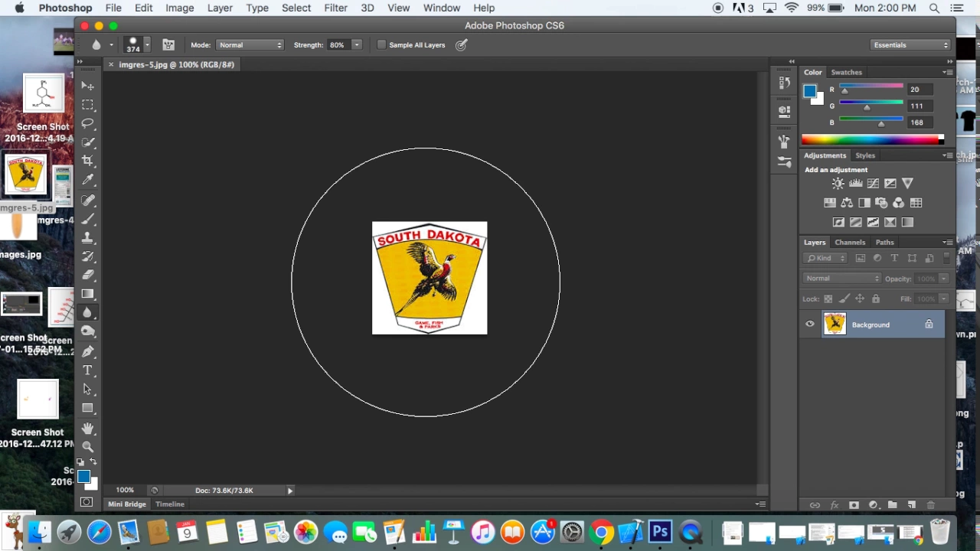Image resolution: width=980 pixels, height=551 pixels.
Task: Select the Brush tool
Action: (87, 219)
